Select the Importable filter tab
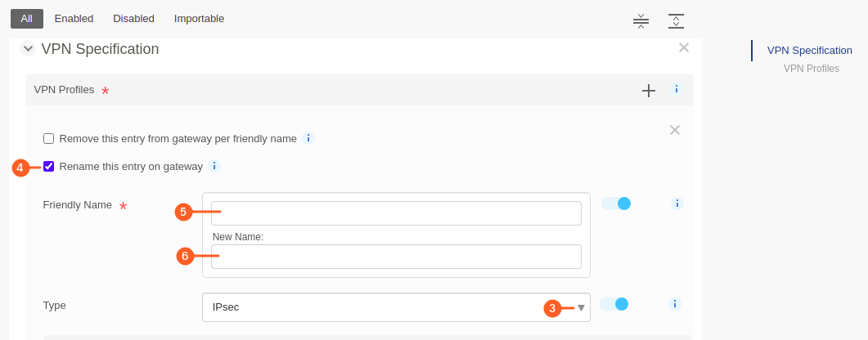This screenshot has width=868, height=340. (200, 19)
